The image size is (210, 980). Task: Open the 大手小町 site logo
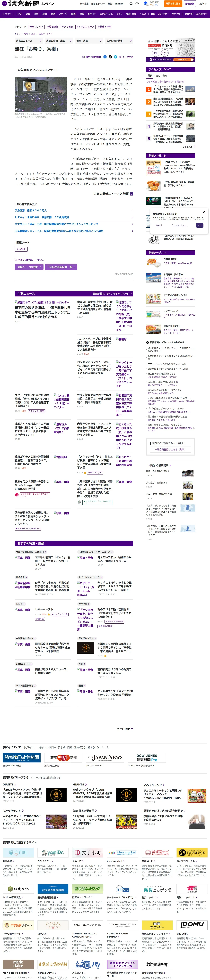(x=88, y=853)
